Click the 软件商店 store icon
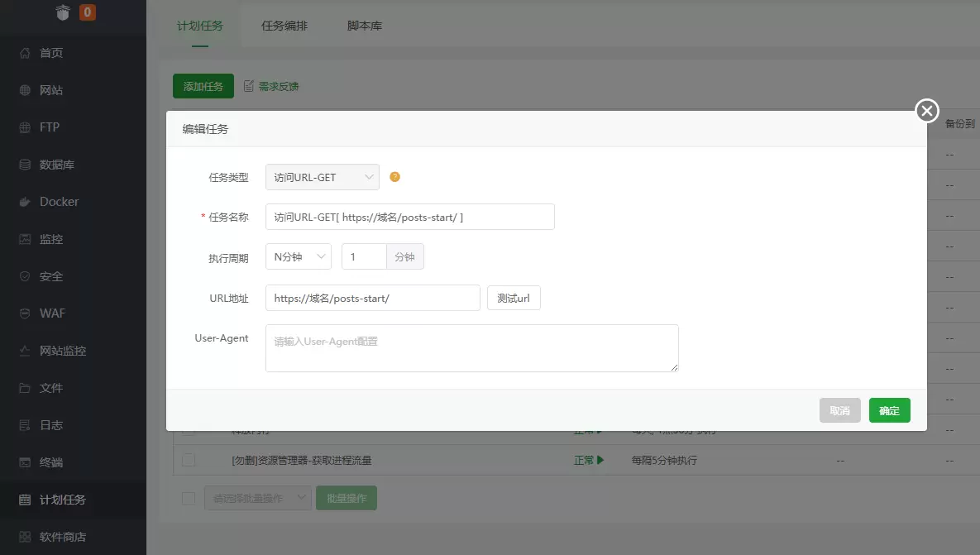This screenshot has height=555, width=980. pos(25,537)
